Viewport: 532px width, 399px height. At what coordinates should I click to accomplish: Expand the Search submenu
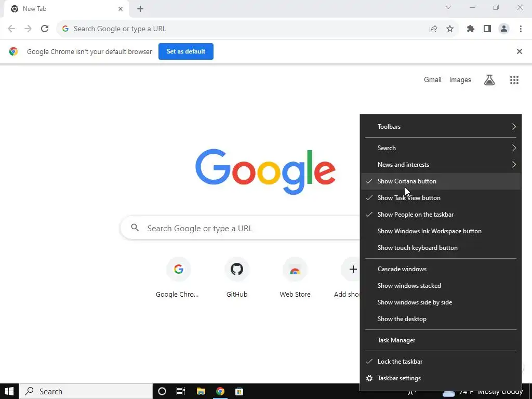(441, 148)
